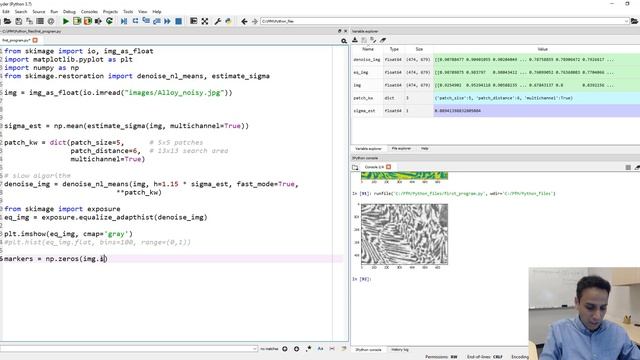Select eq_img variable row
Viewport: 640px width, 360px height.
(x=496, y=72)
